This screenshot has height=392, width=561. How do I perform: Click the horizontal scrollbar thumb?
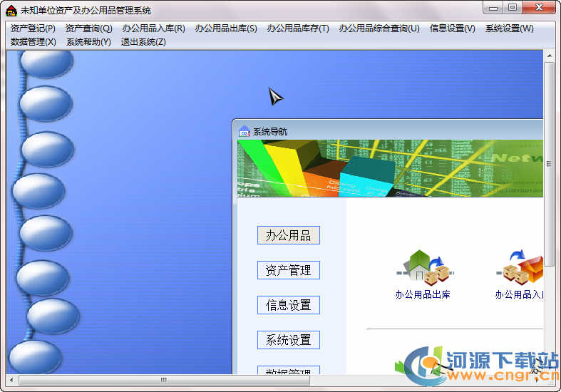click(164, 381)
